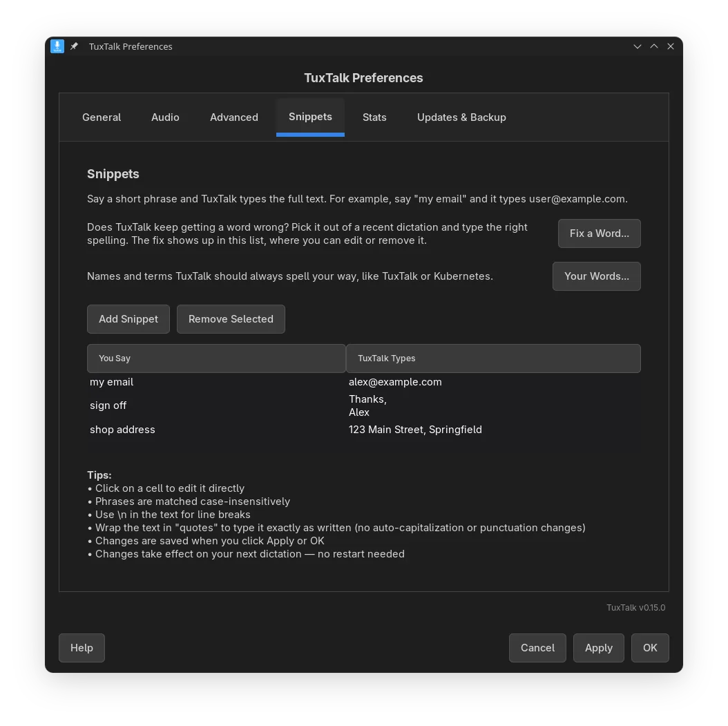728x726 pixels.
Task: Confirm with the OK button
Action: click(x=650, y=647)
